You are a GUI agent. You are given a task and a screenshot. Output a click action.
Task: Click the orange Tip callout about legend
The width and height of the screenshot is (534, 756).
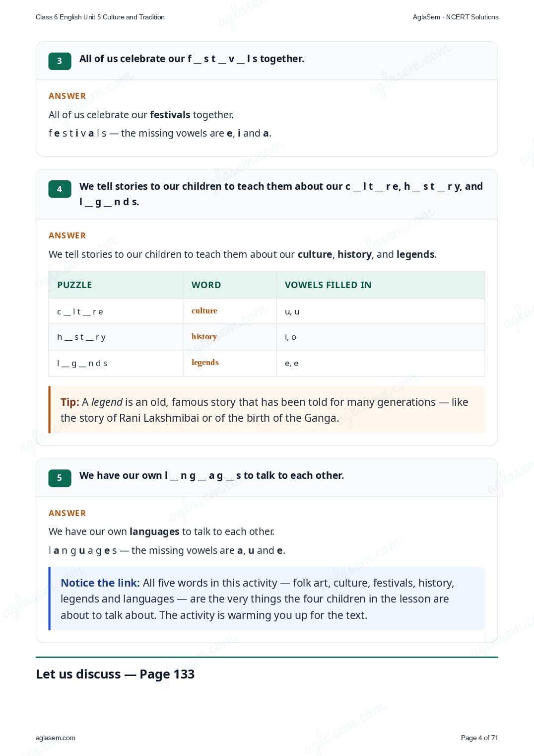(x=267, y=410)
